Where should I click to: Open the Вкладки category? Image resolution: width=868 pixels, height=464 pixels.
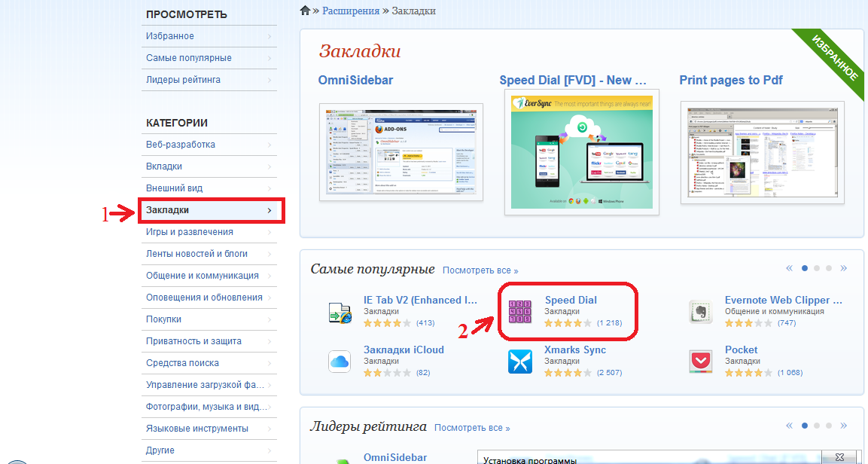click(209, 166)
